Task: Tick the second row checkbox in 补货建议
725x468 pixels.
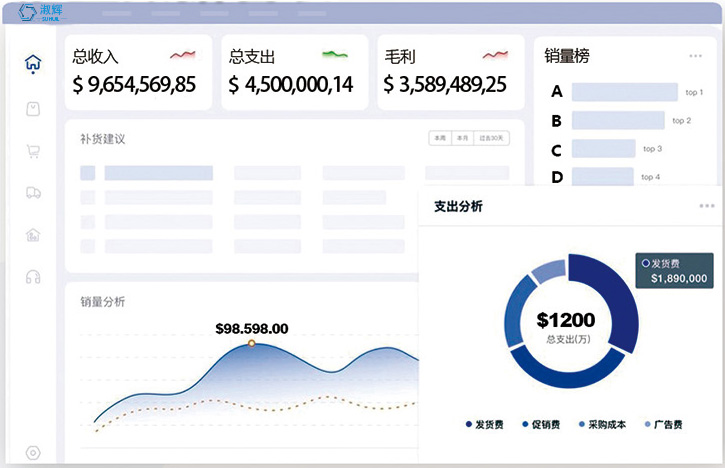Action: [87, 198]
